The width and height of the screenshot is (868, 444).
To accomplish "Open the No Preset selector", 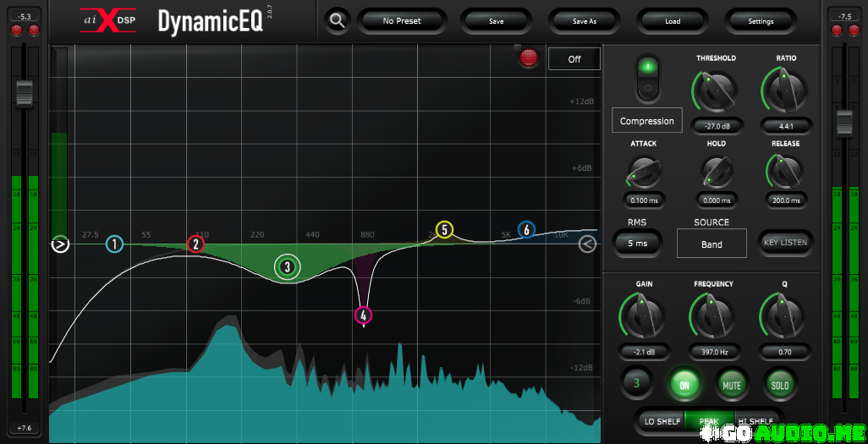I will tap(402, 22).
